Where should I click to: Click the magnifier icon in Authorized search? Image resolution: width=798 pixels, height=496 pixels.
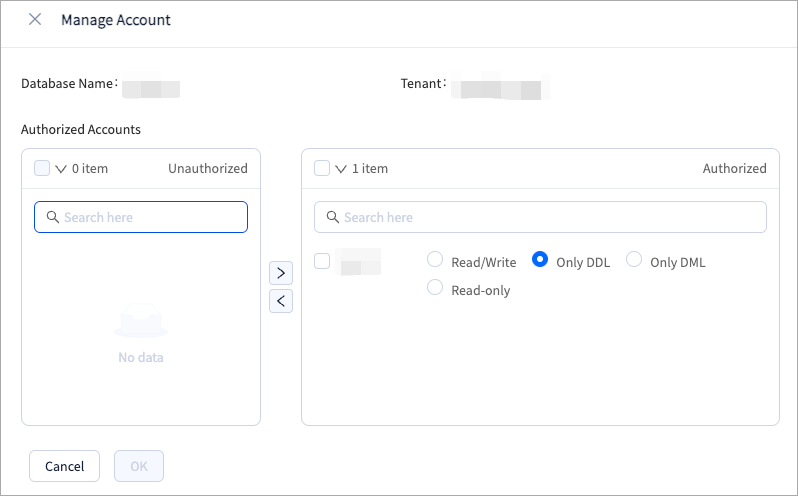pyautogui.click(x=331, y=217)
